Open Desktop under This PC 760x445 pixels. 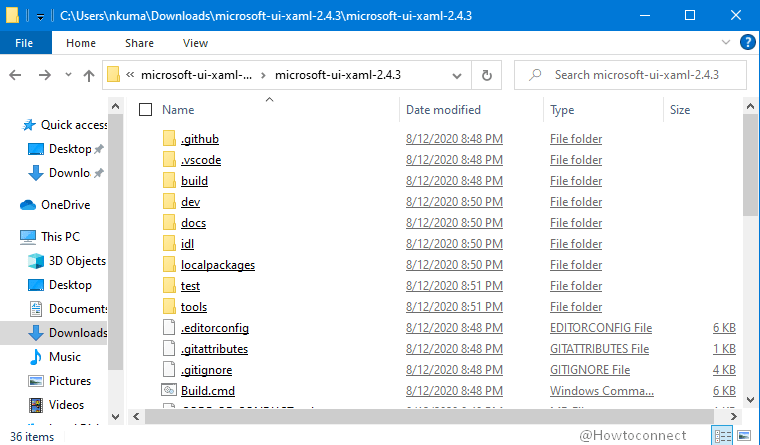(x=60, y=285)
